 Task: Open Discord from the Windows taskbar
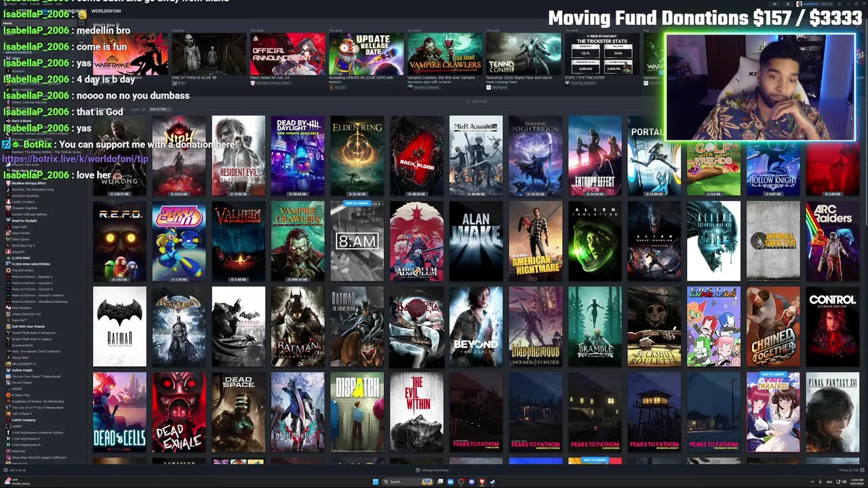(471, 482)
